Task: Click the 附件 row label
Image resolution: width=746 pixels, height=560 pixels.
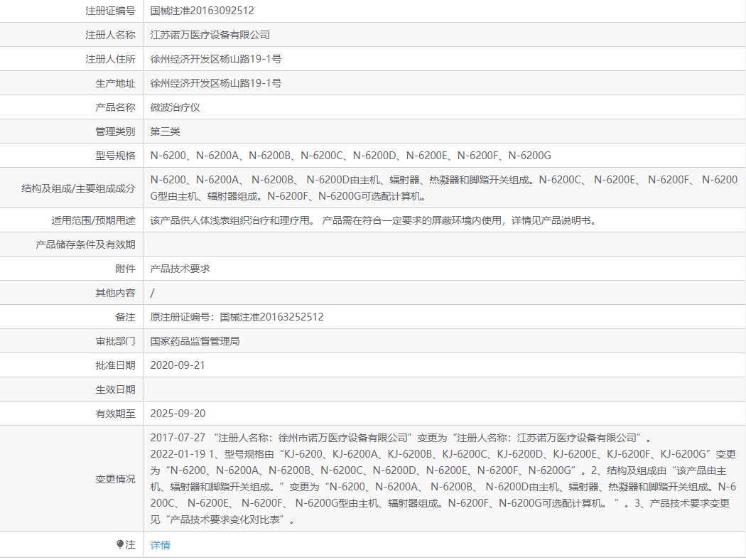Action: (x=126, y=269)
